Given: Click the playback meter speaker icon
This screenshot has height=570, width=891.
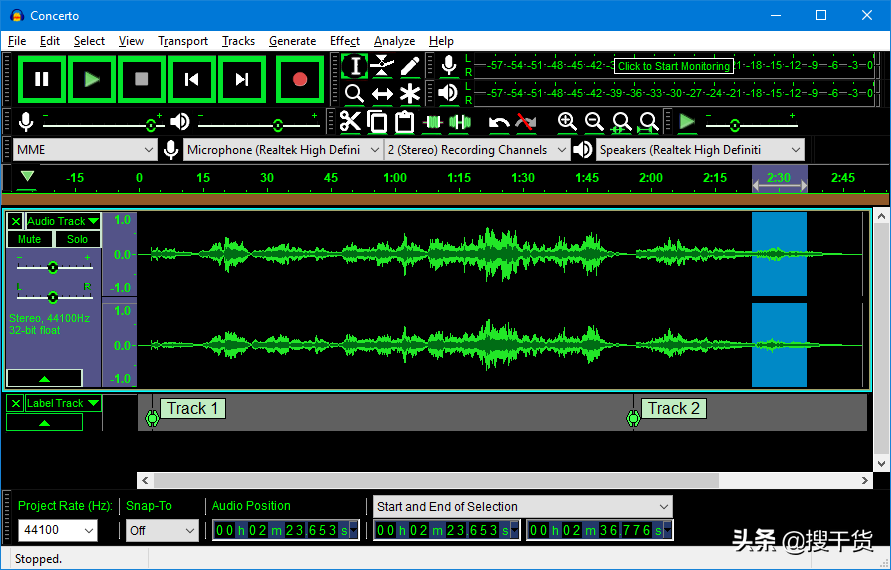Looking at the screenshot, I should pos(449,93).
